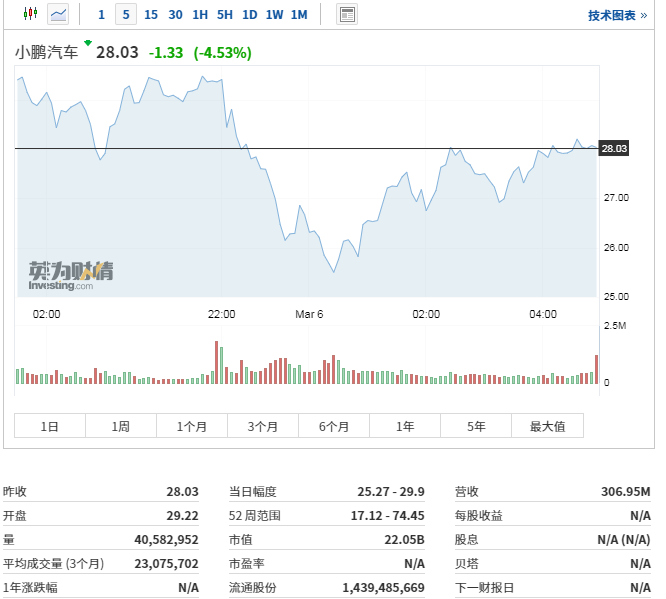Switch interval to 1H

tap(200, 15)
